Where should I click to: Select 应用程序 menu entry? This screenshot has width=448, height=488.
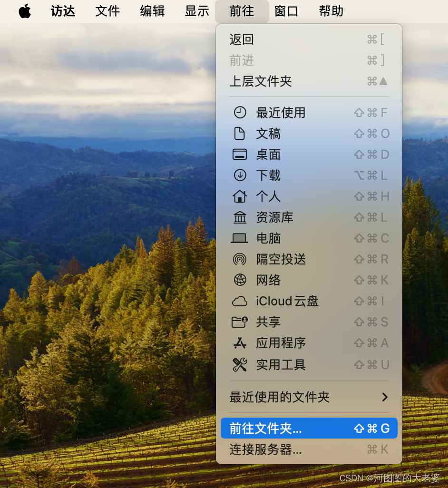(309, 343)
